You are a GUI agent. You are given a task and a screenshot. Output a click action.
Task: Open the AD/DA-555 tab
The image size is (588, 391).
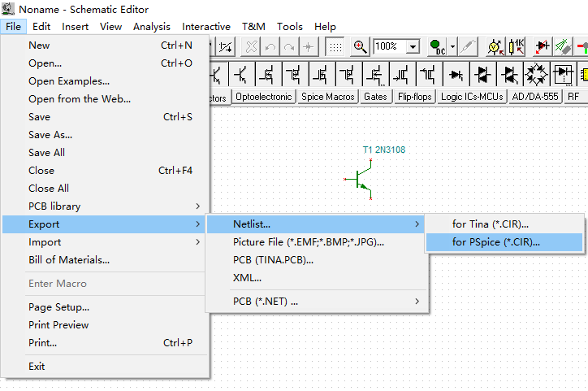535,97
